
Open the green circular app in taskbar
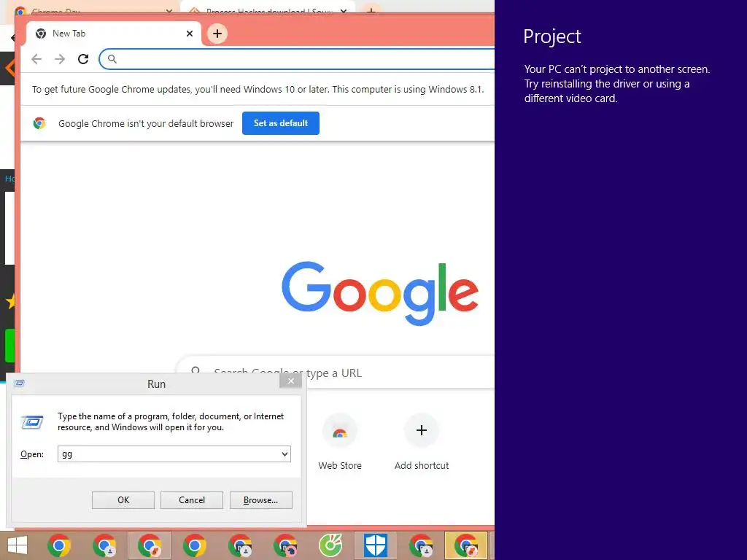(330, 545)
